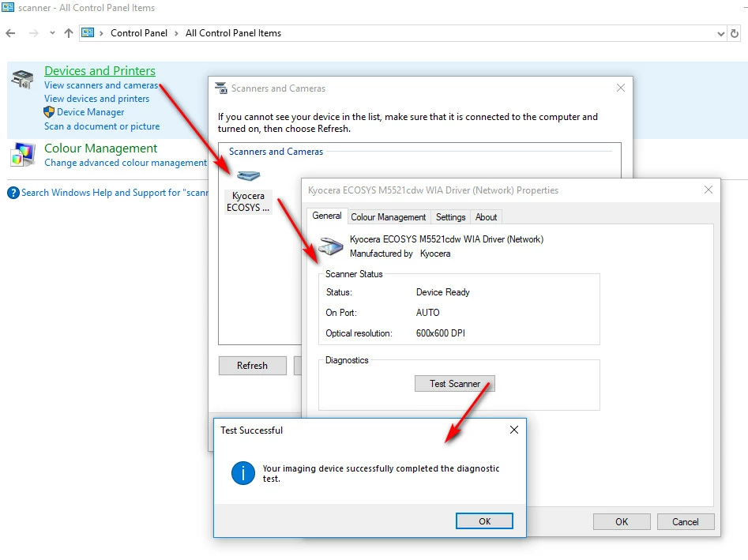The image size is (748, 560).
Task: Click the Colour Management icon
Action: [x=22, y=154]
